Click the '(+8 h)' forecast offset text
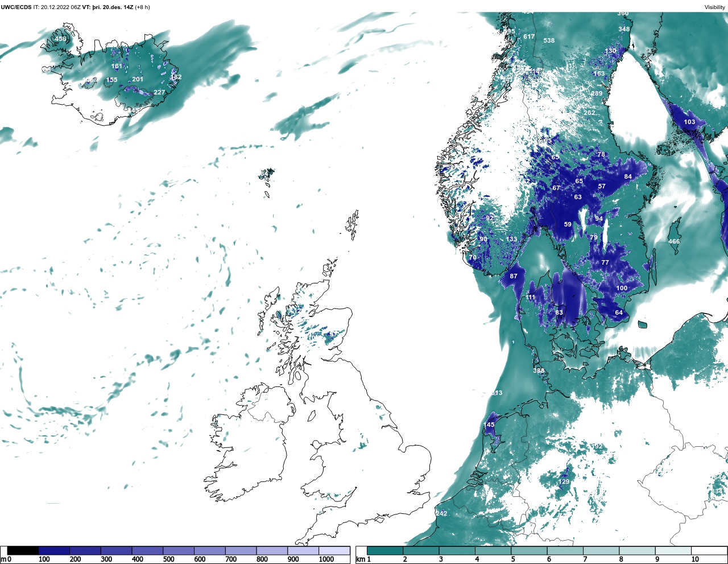 (x=143, y=7)
